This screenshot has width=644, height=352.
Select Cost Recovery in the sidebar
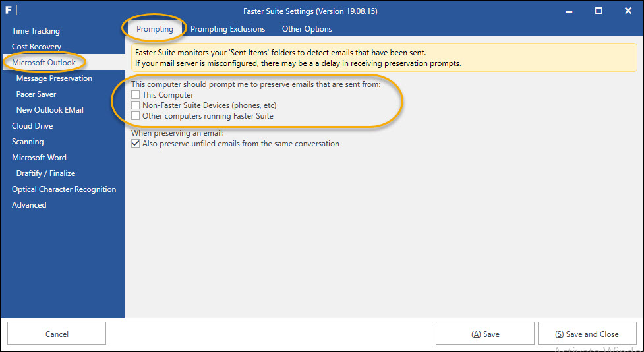(x=36, y=47)
